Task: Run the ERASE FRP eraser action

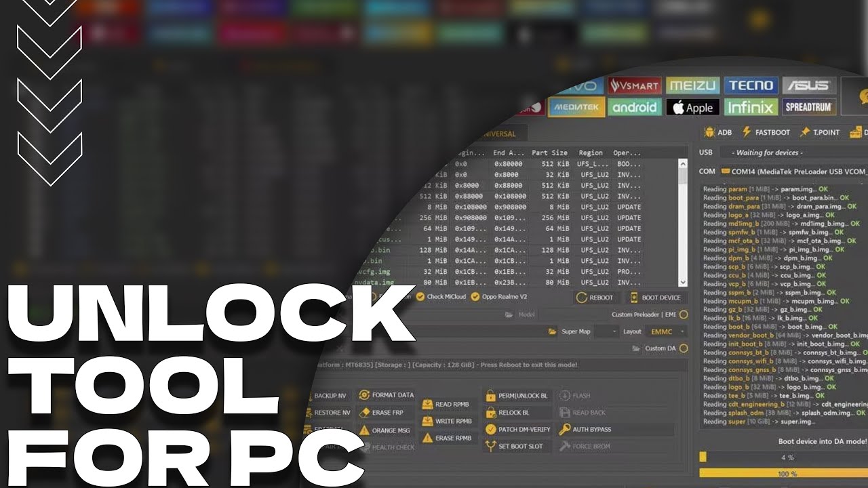Action: point(384,412)
